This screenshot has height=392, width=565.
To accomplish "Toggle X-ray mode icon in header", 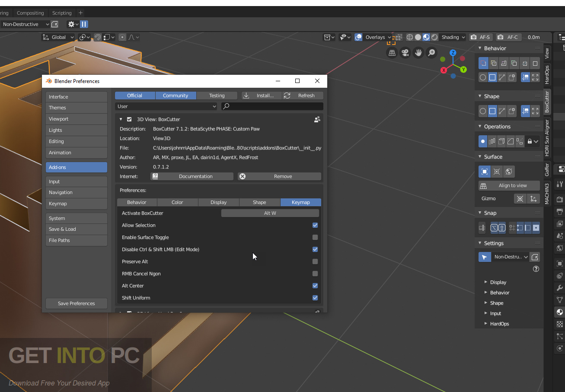I will click(x=399, y=37).
